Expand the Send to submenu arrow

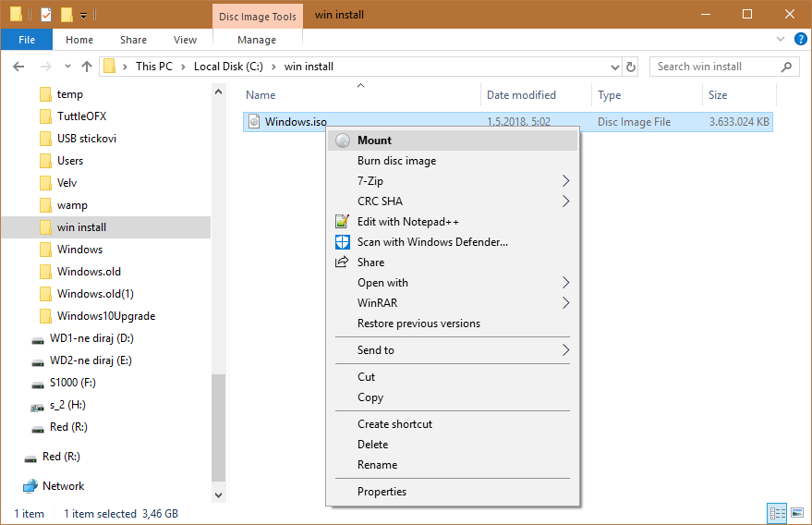pos(565,350)
